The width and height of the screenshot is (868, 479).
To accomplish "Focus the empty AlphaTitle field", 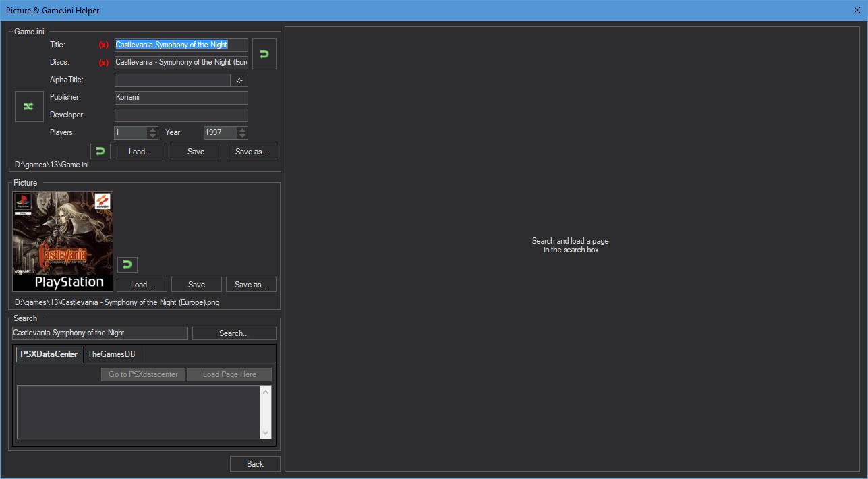I will point(173,80).
